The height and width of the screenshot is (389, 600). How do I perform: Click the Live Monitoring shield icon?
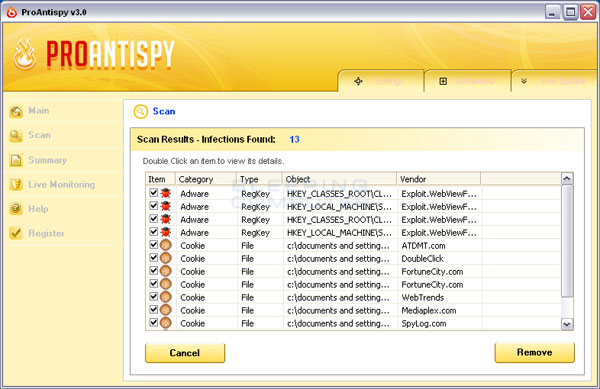click(16, 185)
